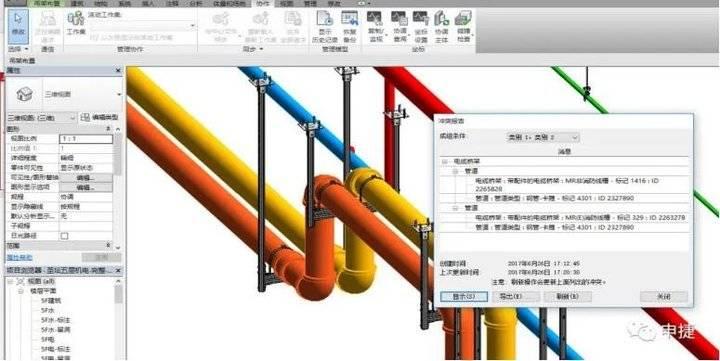Open the View ribbon tab

click(x=287, y=4)
